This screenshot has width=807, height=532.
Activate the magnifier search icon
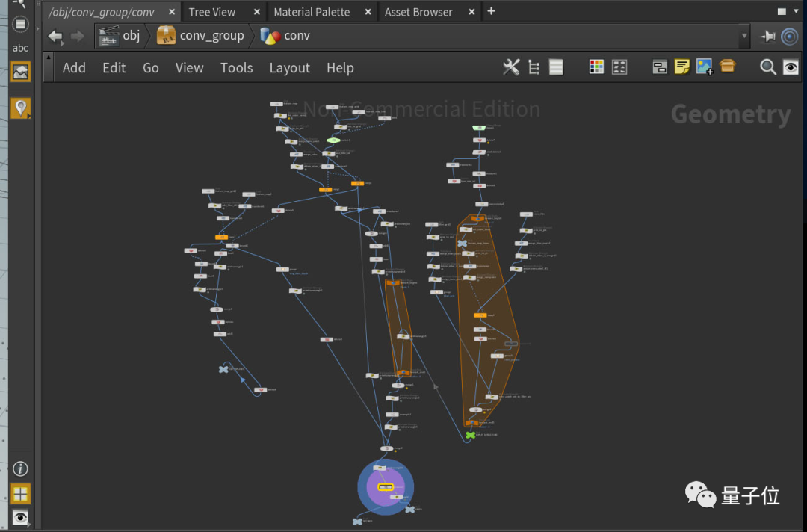(x=768, y=66)
